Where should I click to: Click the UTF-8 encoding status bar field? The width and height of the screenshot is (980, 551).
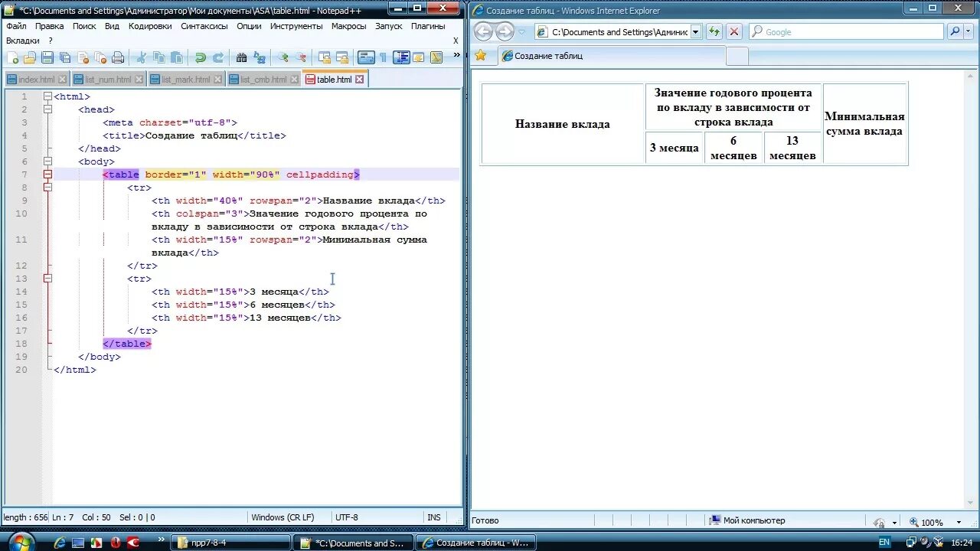point(378,517)
